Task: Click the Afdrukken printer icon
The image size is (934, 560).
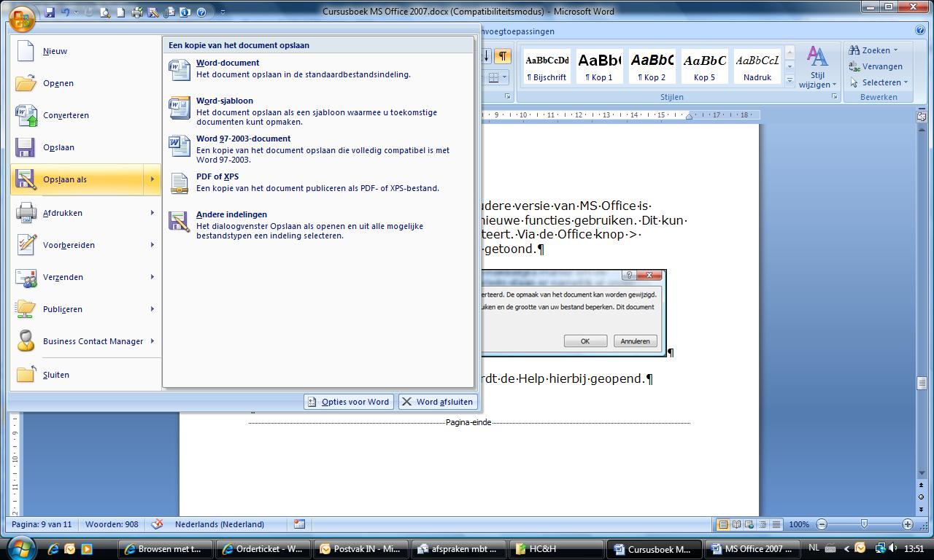Action: click(x=26, y=212)
